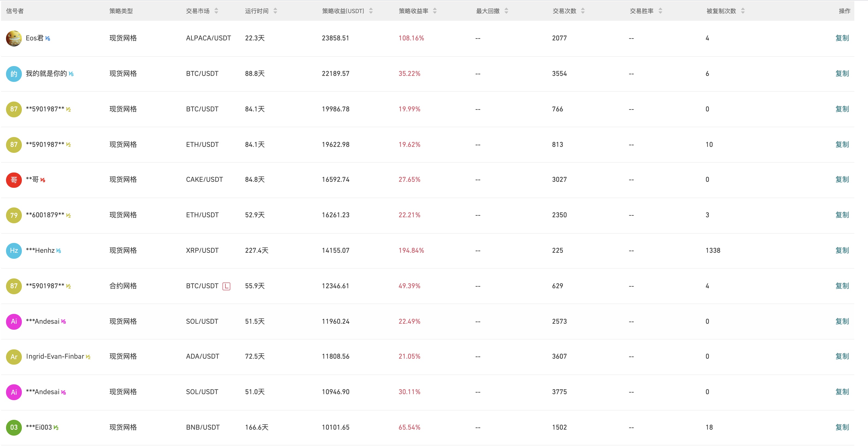Image resolution: width=868 pixels, height=446 pixels.
Task: Sort by 交易市场 column arrows
Action: pos(216,11)
